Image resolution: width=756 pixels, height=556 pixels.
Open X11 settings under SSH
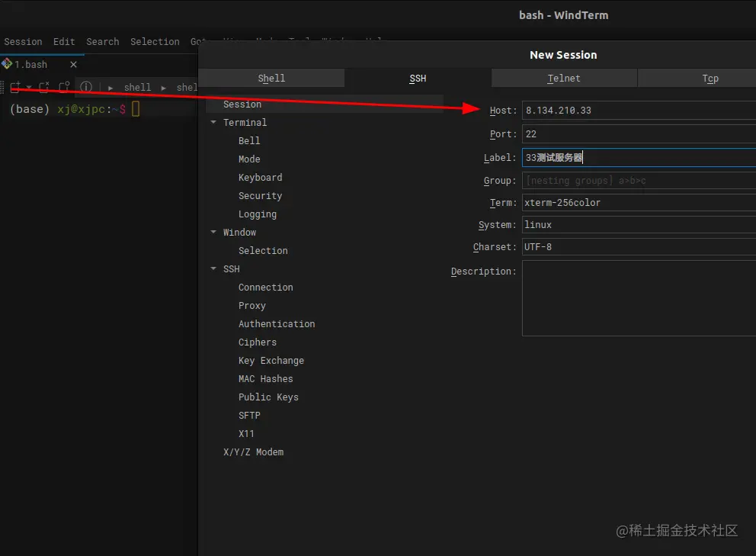point(246,435)
